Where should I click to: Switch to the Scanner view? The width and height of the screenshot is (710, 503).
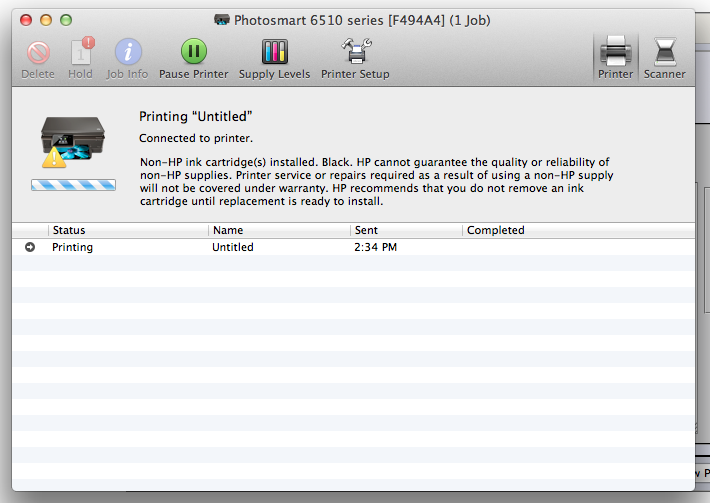[x=664, y=58]
